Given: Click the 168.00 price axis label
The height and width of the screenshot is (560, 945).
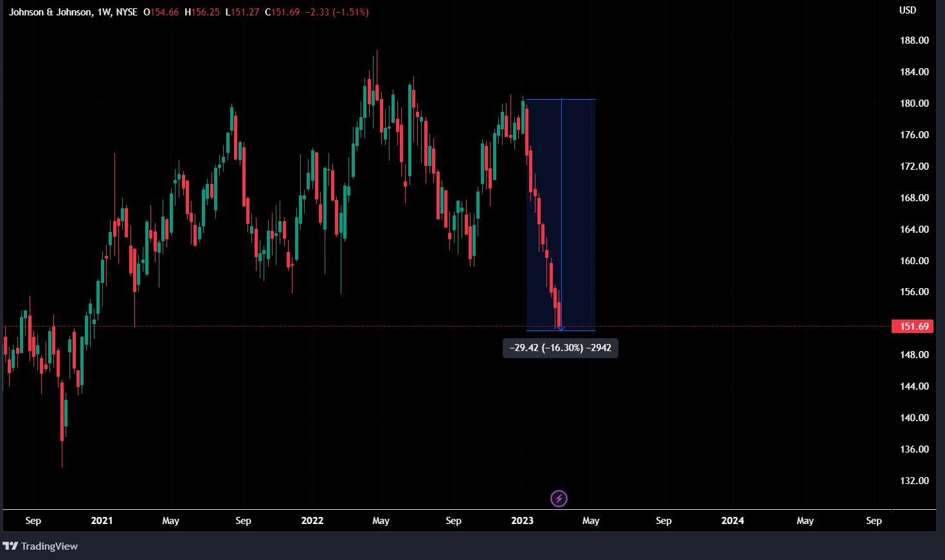Looking at the screenshot, I should pyautogui.click(x=914, y=198).
